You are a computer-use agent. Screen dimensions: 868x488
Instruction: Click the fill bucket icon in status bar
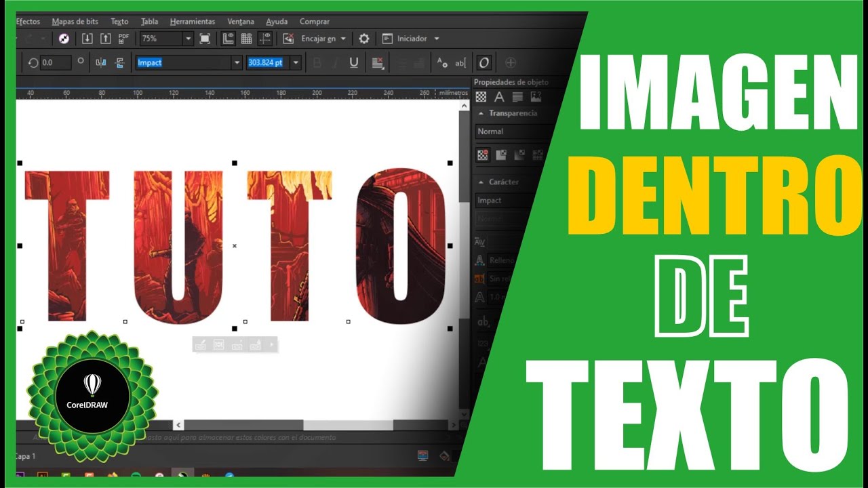coord(445,456)
